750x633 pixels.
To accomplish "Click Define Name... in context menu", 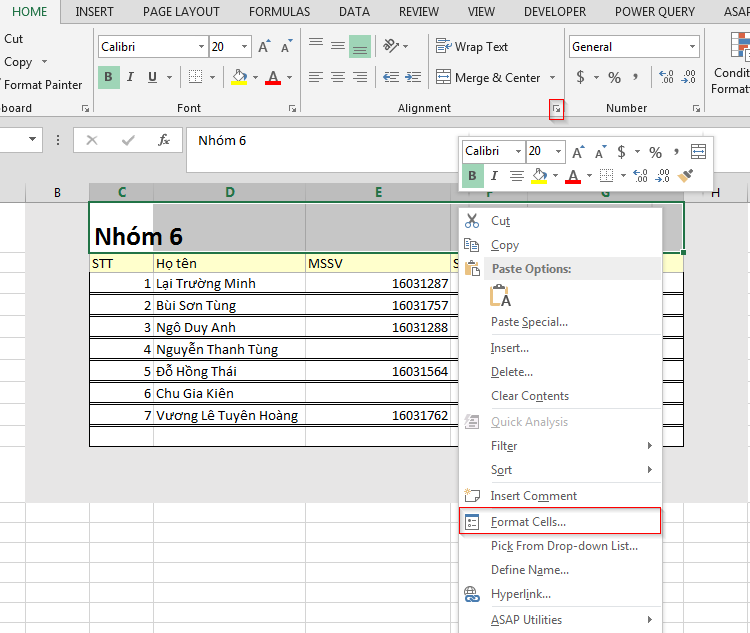I will pyautogui.click(x=560, y=570).
